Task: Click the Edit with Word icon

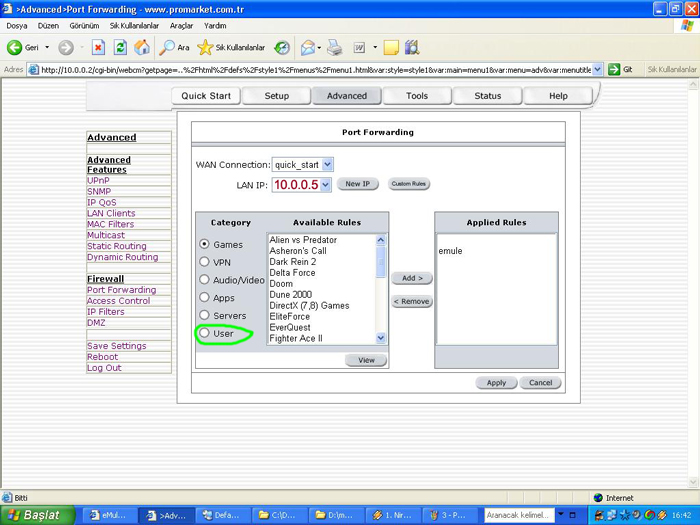Action: (x=359, y=47)
